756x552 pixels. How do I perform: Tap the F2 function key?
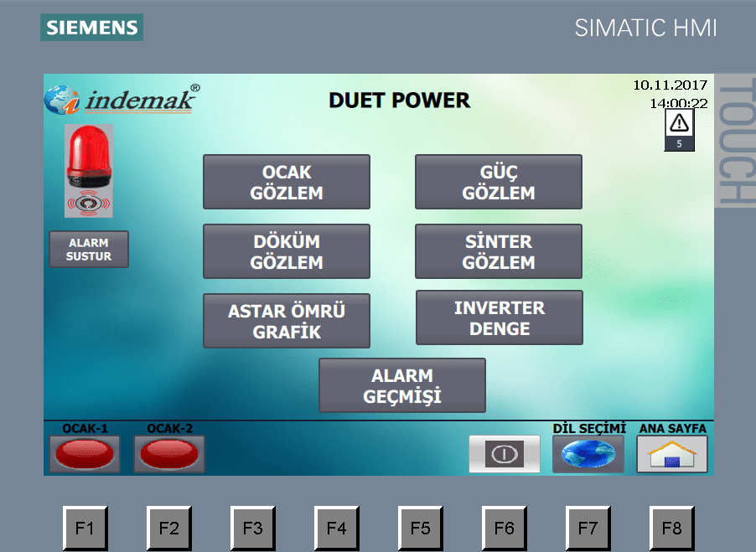[169, 528]
